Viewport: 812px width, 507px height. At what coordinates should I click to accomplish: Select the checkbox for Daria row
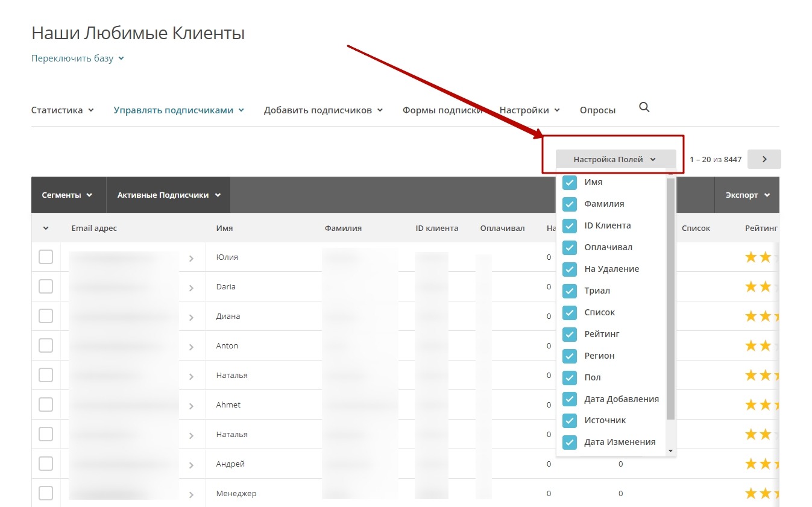click(x=46, y=286)
